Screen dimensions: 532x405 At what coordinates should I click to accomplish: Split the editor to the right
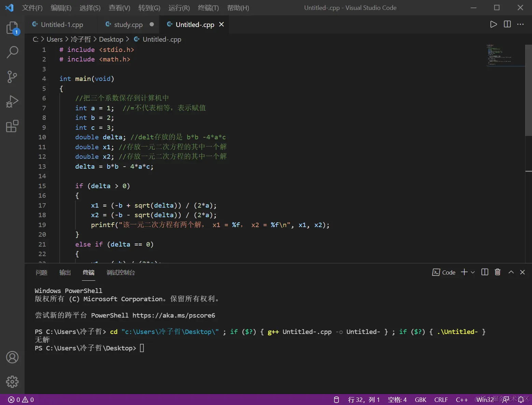pos(507,24)
